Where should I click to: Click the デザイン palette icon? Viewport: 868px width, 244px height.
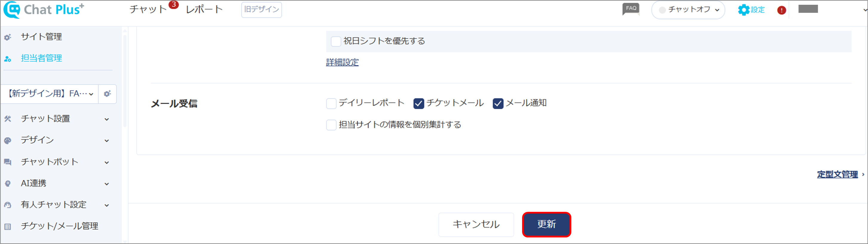point(8,141)
